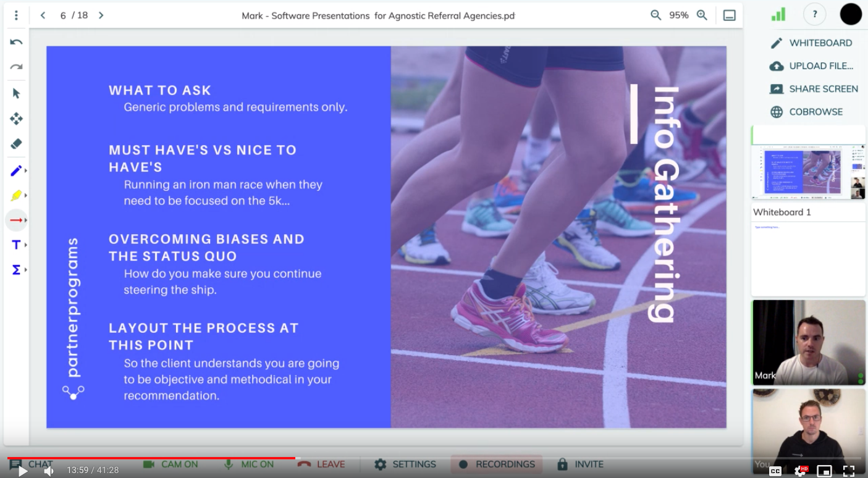
Task: Open SETTINGS in bottom bar
Action: pyautogui.click(x=405, y=464)
